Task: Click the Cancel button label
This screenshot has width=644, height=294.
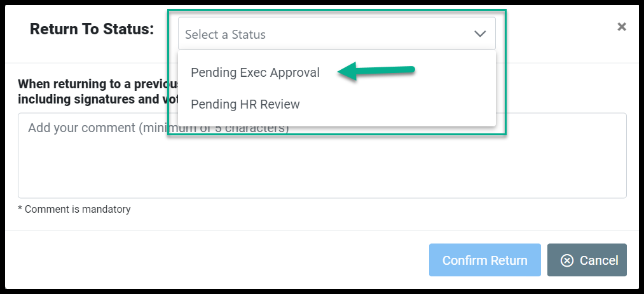Action: (598, 260)
